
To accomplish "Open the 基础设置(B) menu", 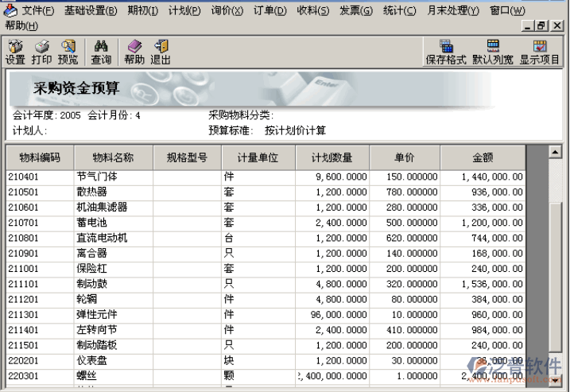I will 91,10.
